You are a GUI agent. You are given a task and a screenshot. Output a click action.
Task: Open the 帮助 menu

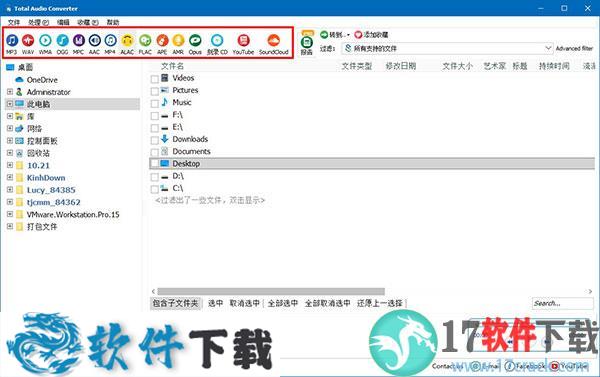pyautogui.click(x=112, y=23)
